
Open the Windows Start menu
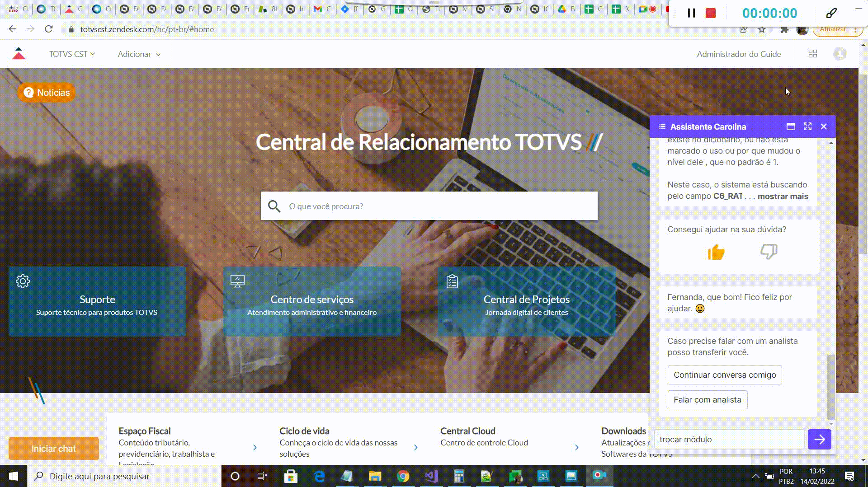pyautogui.click(x=14, y=476)
